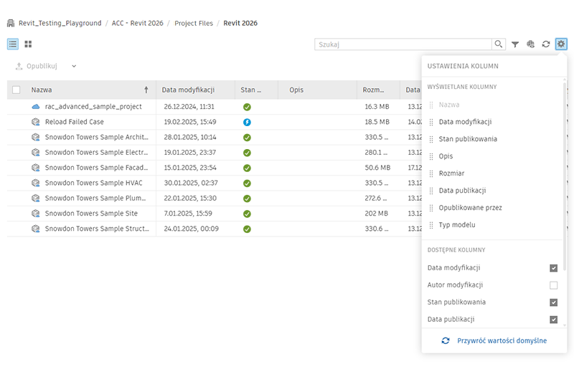Go to Revit_Testing_Playground breadcrumb
574x392 pixels.
point(60,23)
